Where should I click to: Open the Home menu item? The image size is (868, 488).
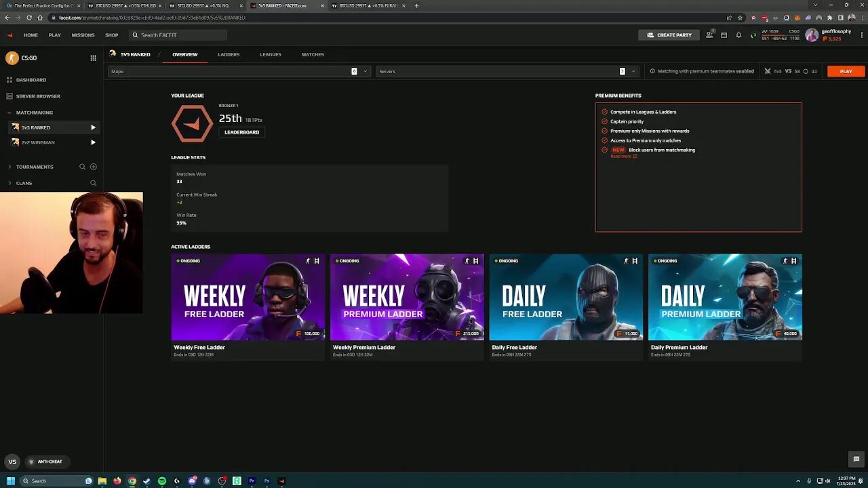[x=31, y=35]
